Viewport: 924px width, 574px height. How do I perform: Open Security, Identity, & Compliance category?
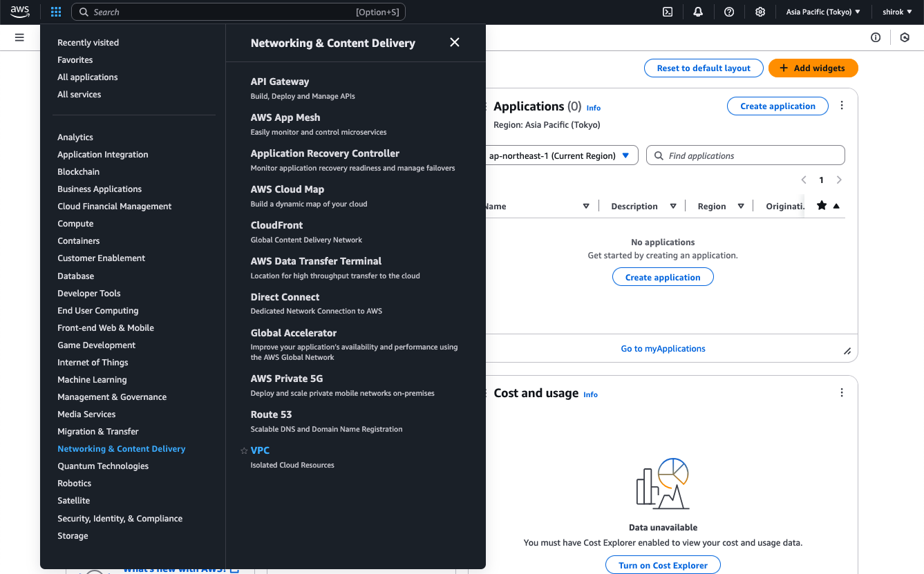click(120, 519)
